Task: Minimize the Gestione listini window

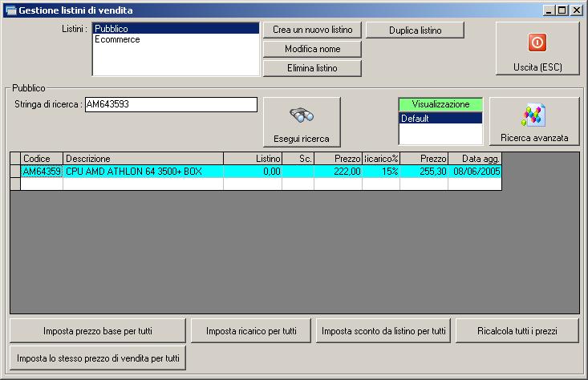Action: click(x=549, y=10)
